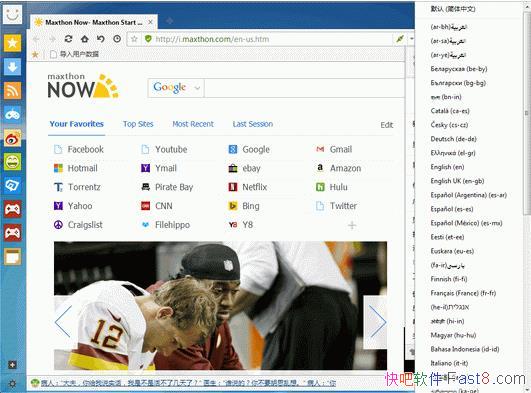
Task: Switch to Your Favorites tab
Action: click(77, 124)
